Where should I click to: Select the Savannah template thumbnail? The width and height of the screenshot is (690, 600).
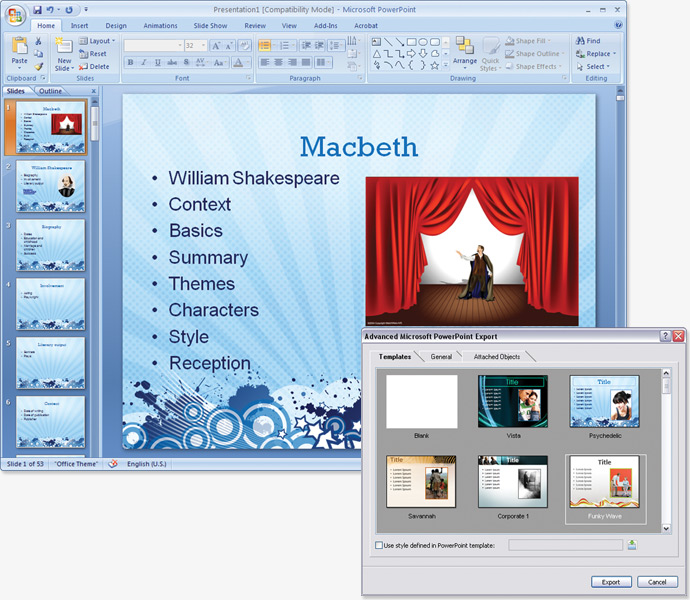point(421,482)
